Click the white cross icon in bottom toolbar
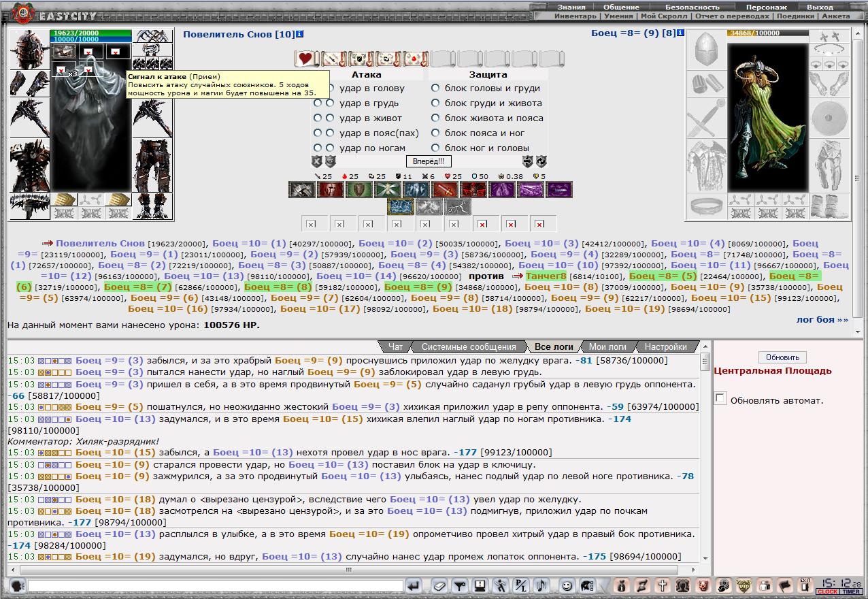868x599 pixels. (x=663, y=585)
